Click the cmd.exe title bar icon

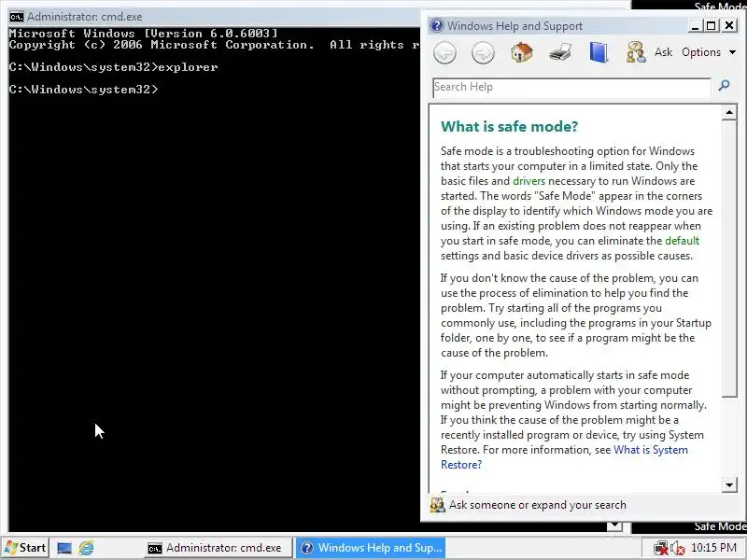(x=16, y=17)
